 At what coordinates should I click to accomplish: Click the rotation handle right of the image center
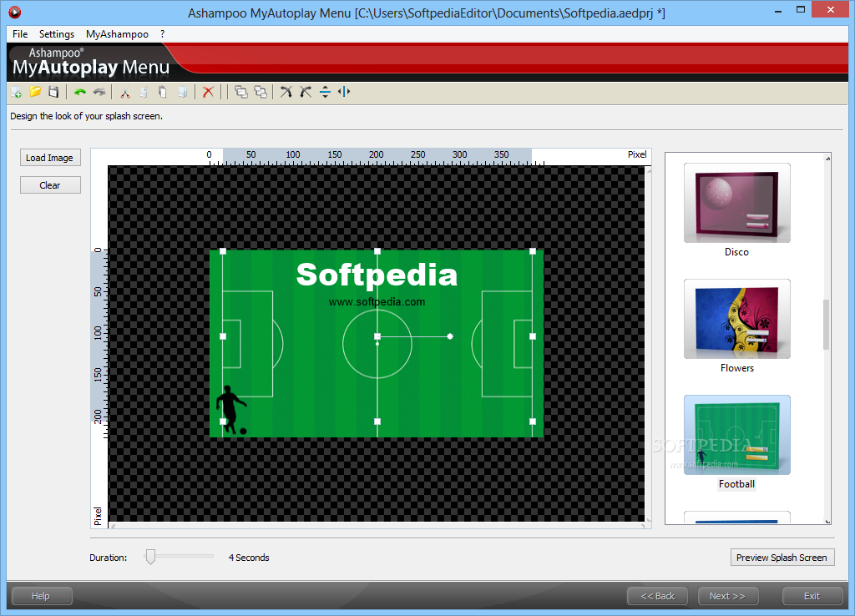[450, 336]
